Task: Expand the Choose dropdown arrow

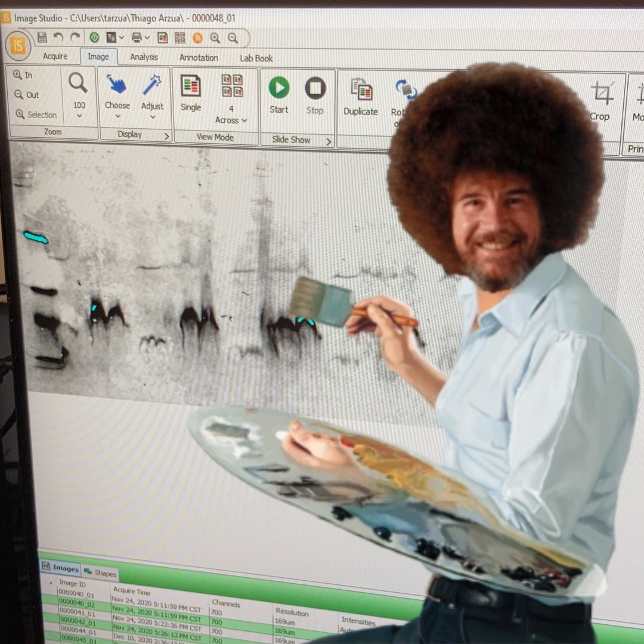Action: click(x=118, y=116)
